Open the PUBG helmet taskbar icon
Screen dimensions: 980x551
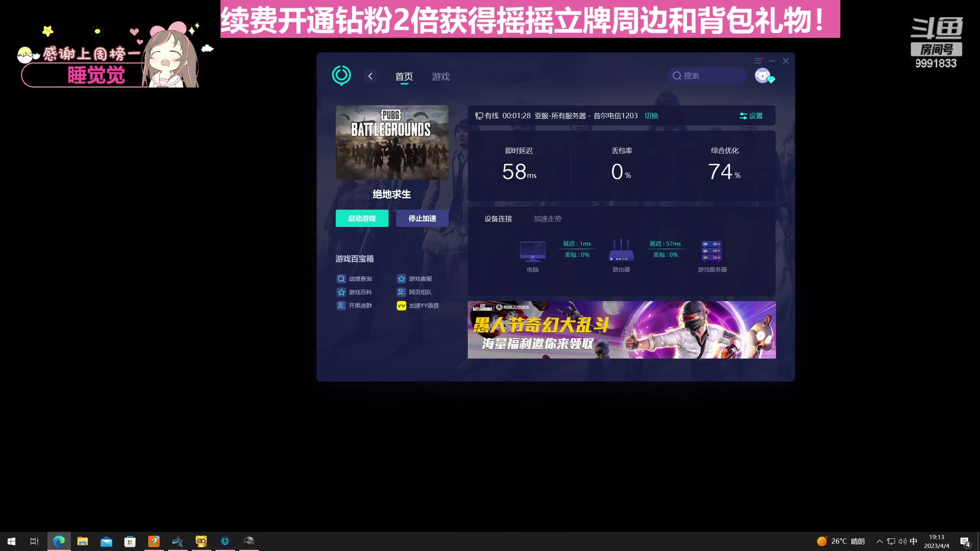[249, 541]
